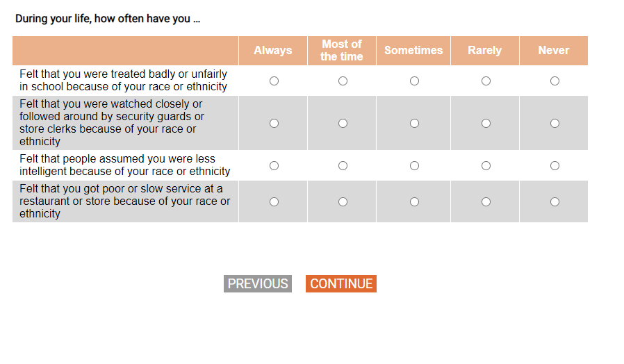Select Sometimes for treated badly in school
Screen dimensions: 624x364
pos(414,81)
